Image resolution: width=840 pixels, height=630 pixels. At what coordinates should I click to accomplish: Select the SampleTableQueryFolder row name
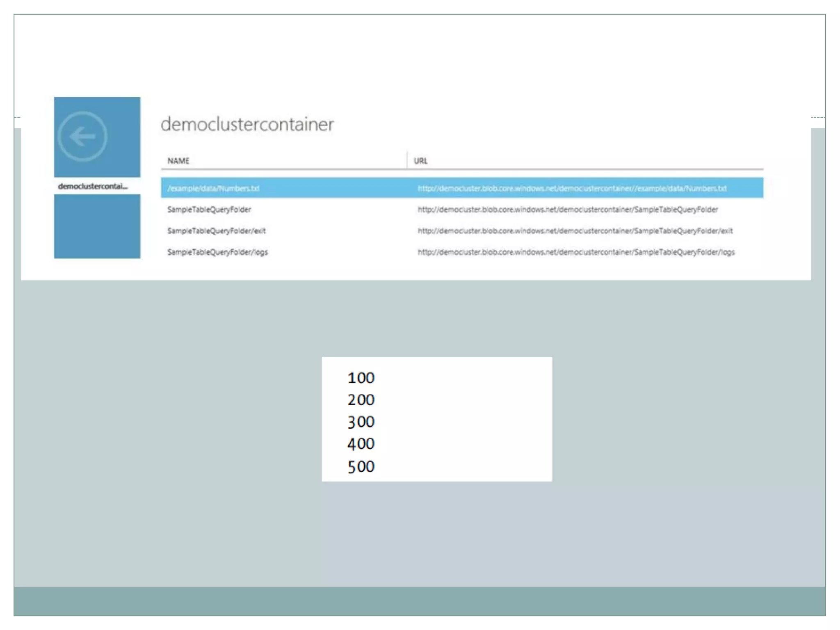coord(209,210)
